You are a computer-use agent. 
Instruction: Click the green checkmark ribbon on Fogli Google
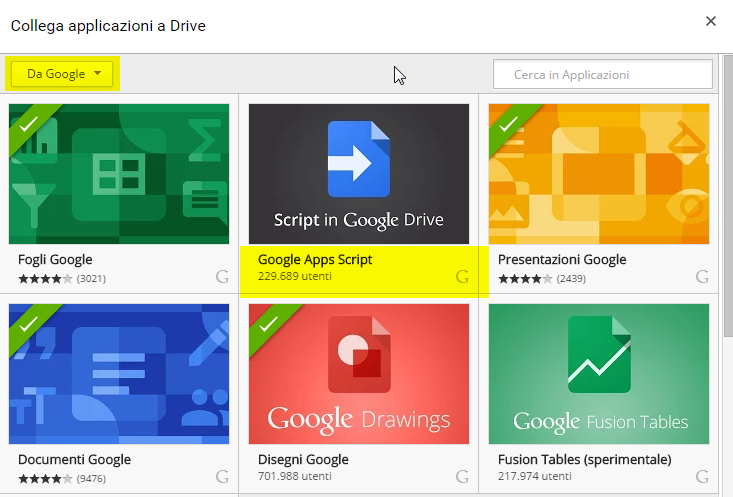[x=29, y=124]
